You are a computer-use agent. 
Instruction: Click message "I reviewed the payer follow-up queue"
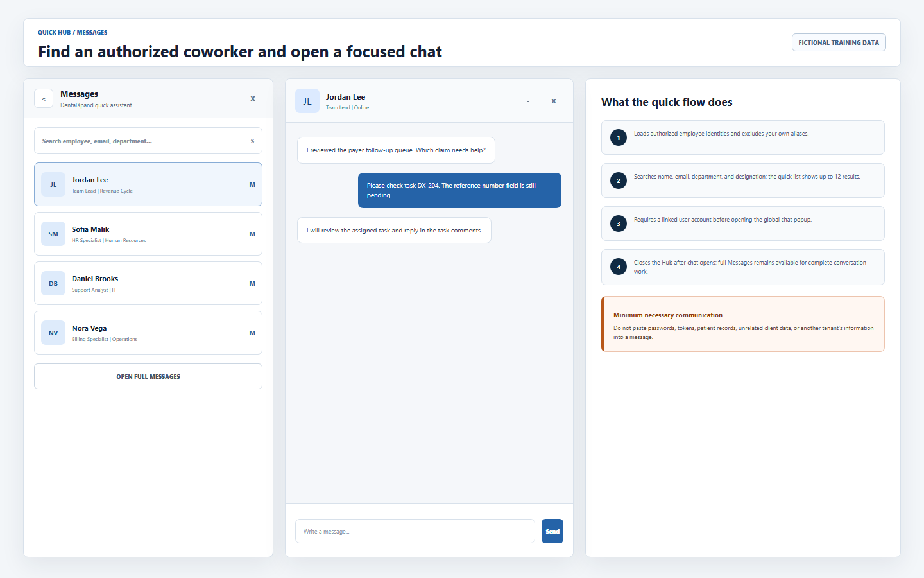pos(396,150)
